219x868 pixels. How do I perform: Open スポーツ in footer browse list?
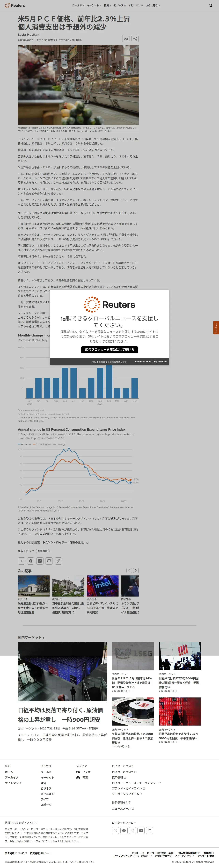tap(46, 805)
